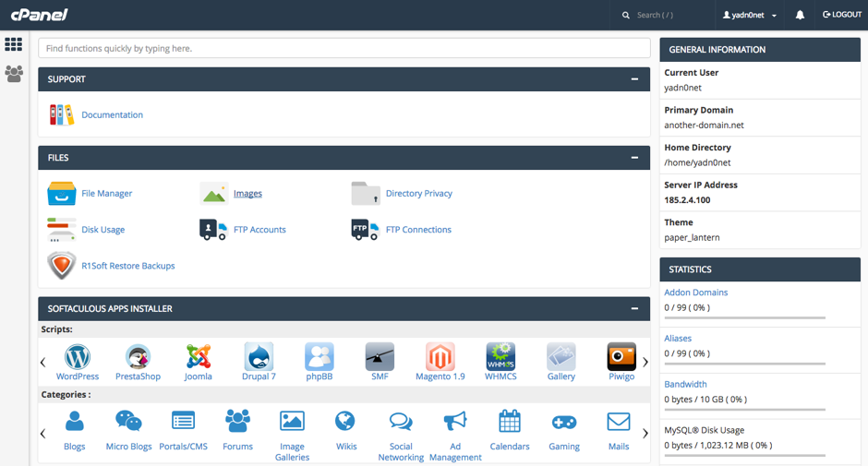Select the Mails category icon
This screenshot has width=868, height=466.
coord(619,422)
